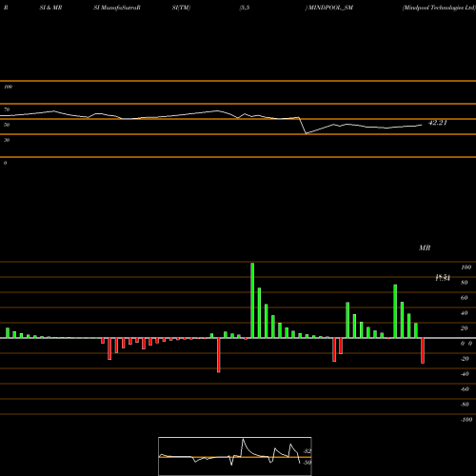
Task: Click the RSI current value 42.21
Action: (438, 123)
